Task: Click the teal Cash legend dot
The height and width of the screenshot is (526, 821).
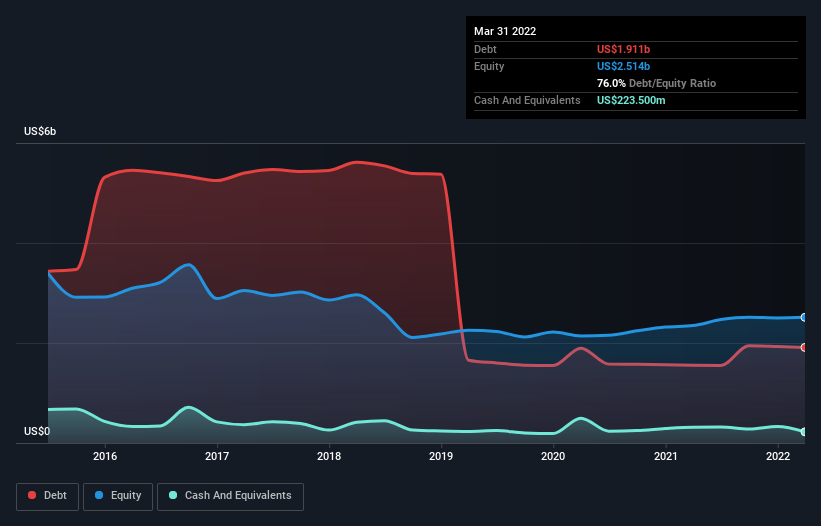Action: pos(173,495)
